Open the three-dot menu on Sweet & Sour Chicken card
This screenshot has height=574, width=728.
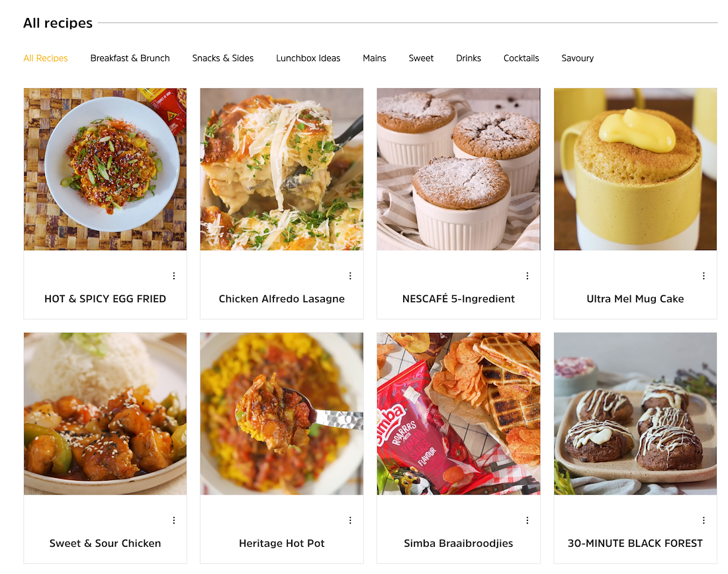[174, 520]
